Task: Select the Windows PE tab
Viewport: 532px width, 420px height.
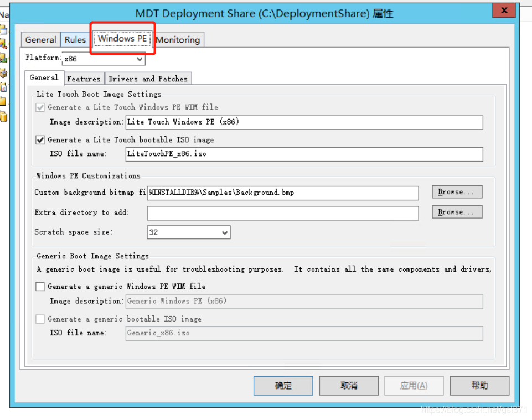Action: pyautogui.click(x=122, y=38)
